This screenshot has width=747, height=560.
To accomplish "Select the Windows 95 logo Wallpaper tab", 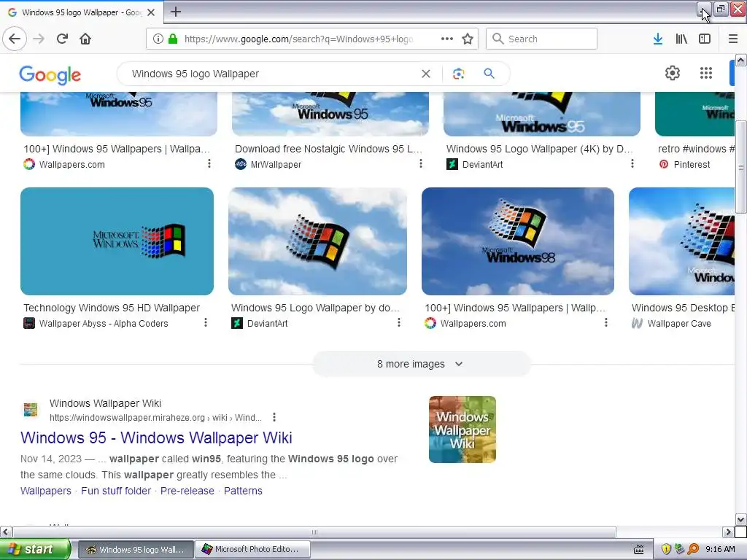I will tap(81, 12).
